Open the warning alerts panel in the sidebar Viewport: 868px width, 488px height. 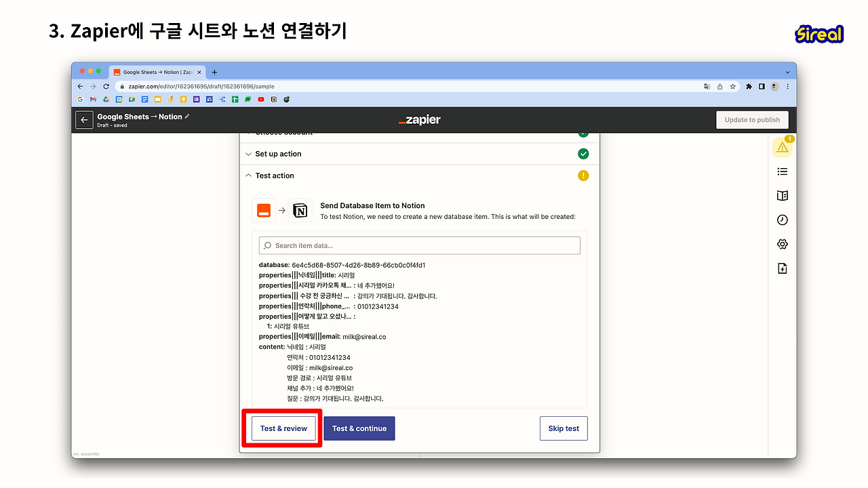coord(783,146)
